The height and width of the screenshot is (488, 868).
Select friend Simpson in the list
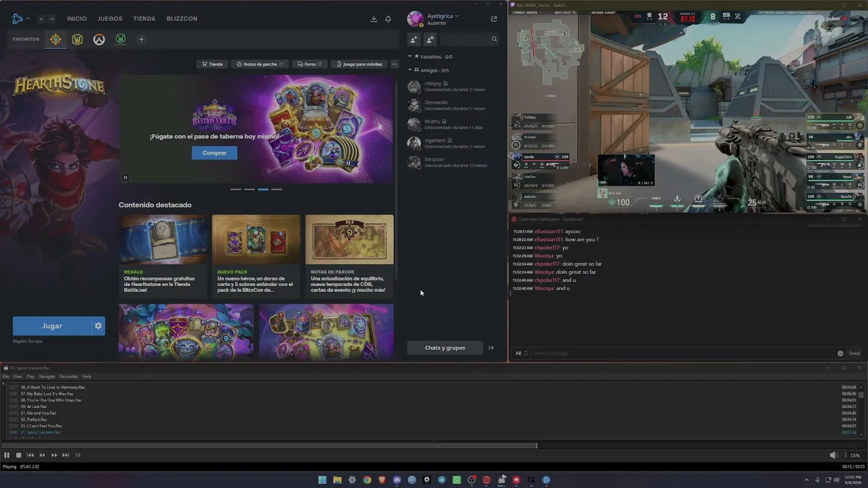[x=452, y=162]
